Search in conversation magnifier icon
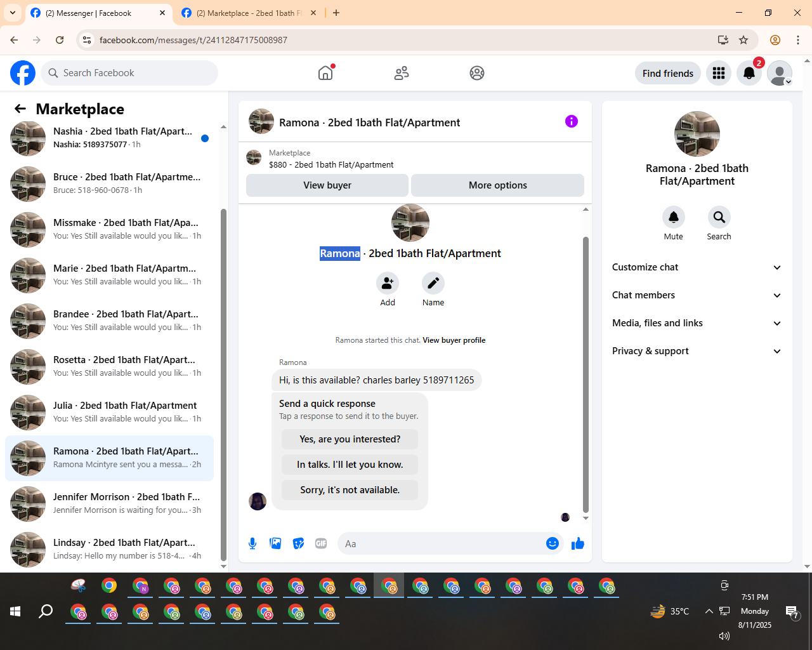812x650 pixels. click(x=719, y=217)
